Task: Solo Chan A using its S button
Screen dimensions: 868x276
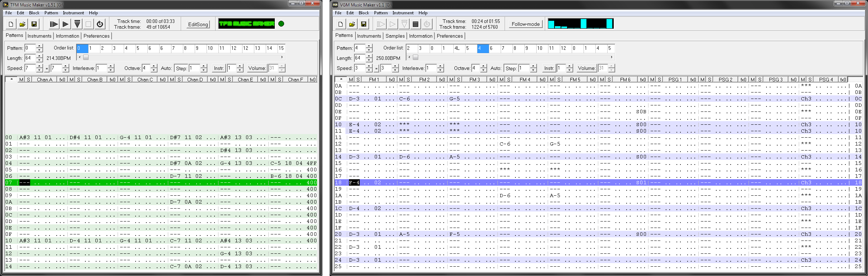Action: pos(28,80)
